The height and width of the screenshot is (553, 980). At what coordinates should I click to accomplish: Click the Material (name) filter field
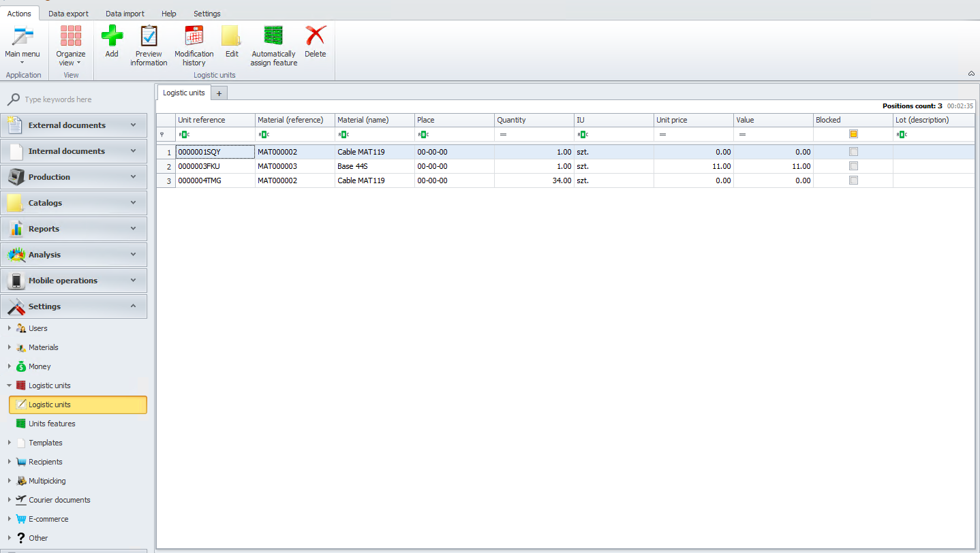[x=375, y=134]
